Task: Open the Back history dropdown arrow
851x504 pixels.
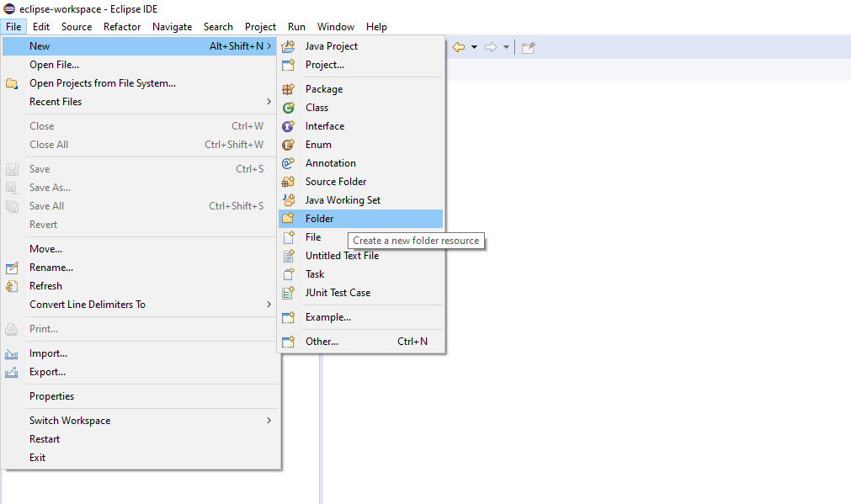Action: coord(474,47)
